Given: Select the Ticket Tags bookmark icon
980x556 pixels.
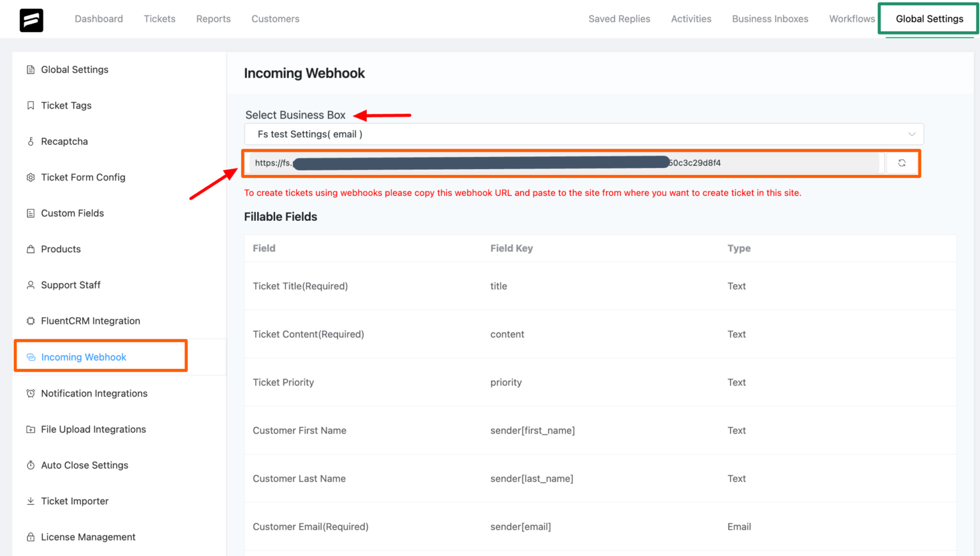Looking at the screenshot, I should [31, 105].
